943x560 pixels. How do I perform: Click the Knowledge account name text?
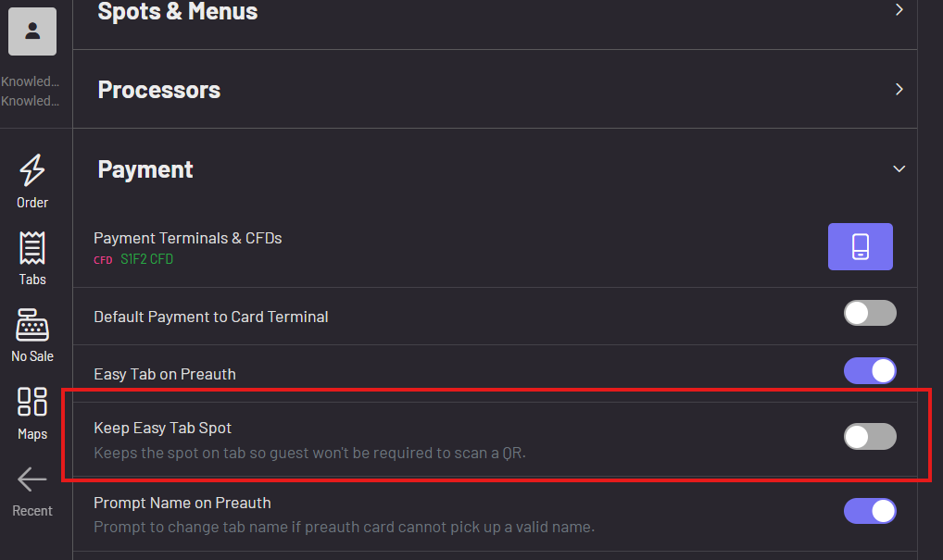click(31, 81)
